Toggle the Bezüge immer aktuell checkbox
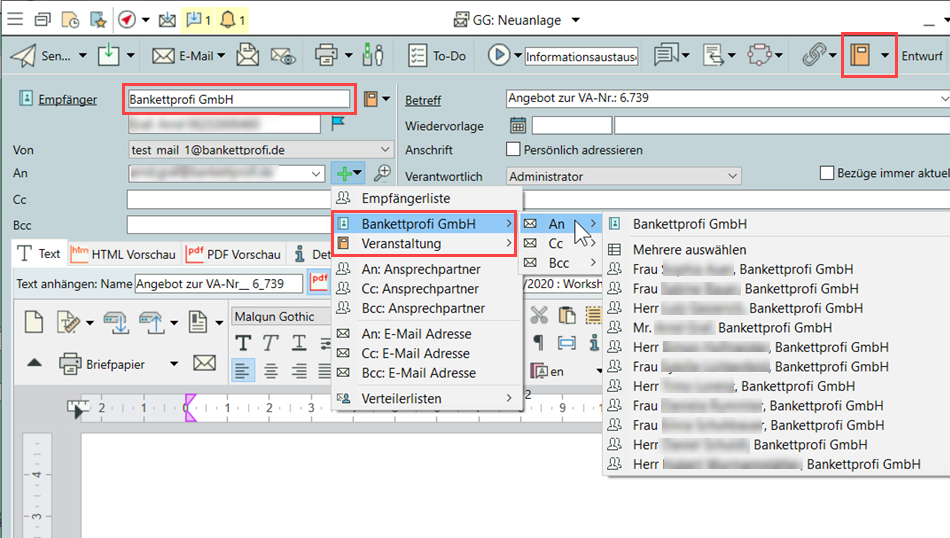 (826, 173)
